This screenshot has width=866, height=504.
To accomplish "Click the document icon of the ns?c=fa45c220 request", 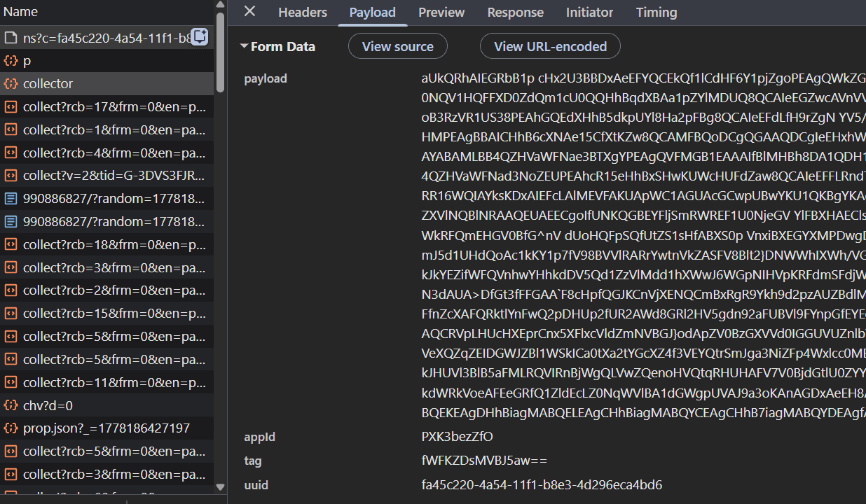I will tap(11, 38).
